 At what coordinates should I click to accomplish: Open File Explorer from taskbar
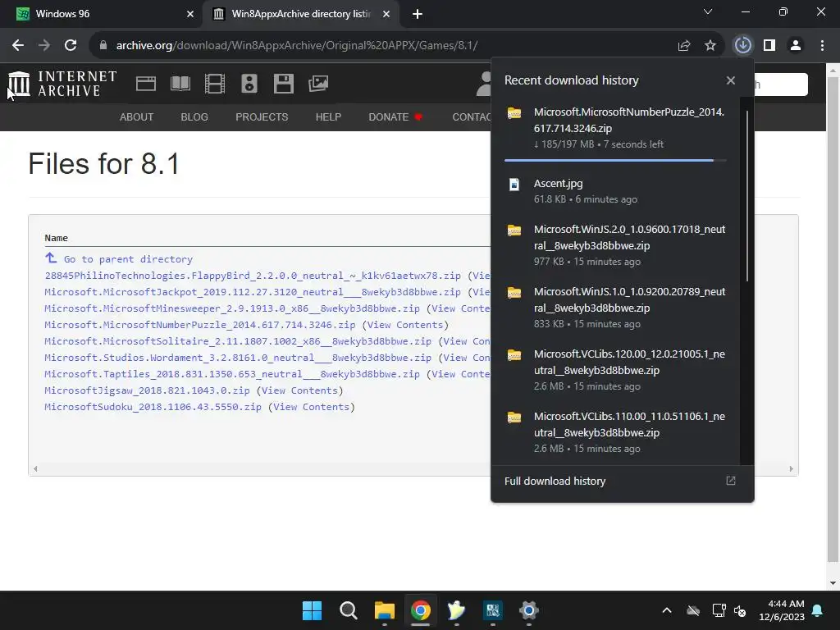(x=384, y=610)
